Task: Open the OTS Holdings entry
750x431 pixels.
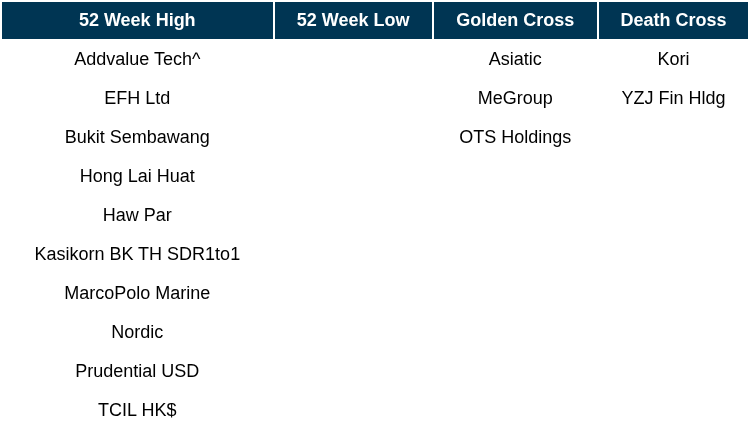Action: click(x=515, y=137)
